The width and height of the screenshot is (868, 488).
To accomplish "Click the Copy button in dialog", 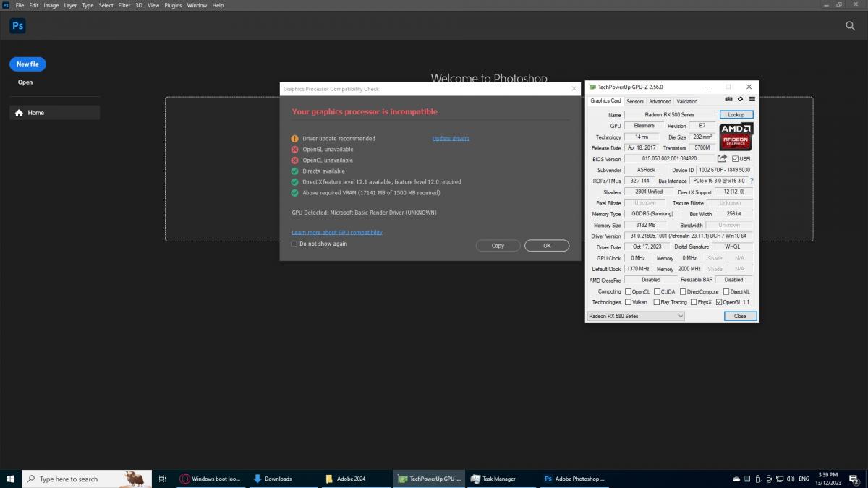I will pyautogui.click(x=498, y=245).
